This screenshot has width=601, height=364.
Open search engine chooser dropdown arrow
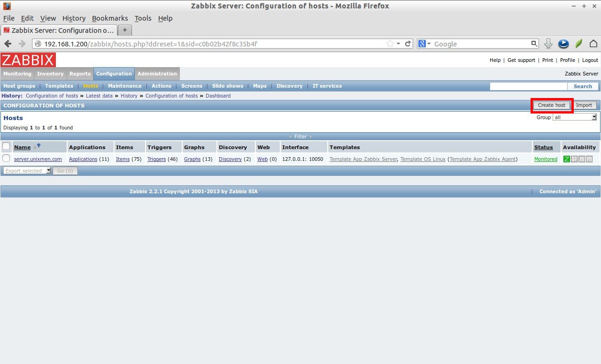tap(429, 44)
